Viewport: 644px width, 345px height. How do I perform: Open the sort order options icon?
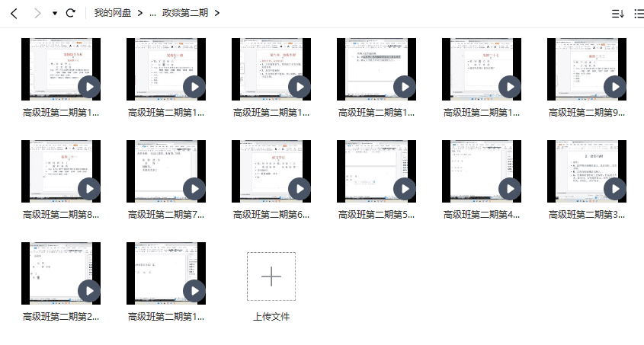617,14
